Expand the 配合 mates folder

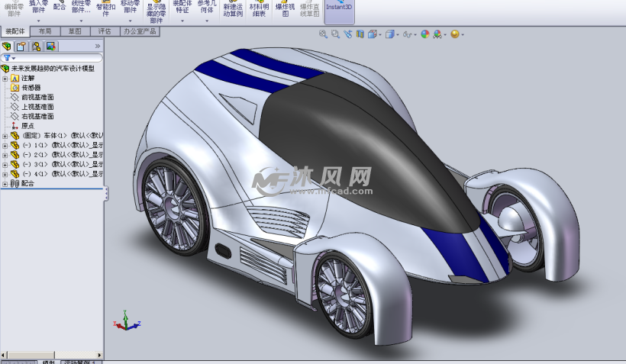5,183
